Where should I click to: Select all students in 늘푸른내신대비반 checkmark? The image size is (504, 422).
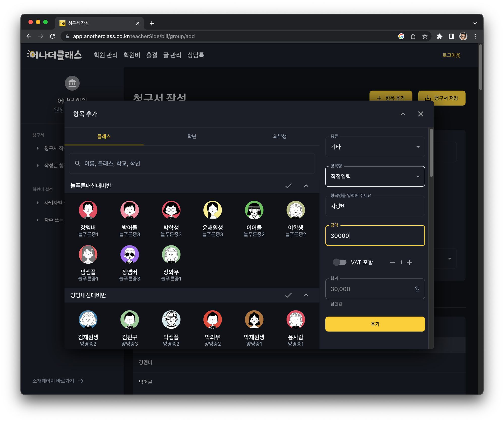pyautogui.click(x=288, y=186)
